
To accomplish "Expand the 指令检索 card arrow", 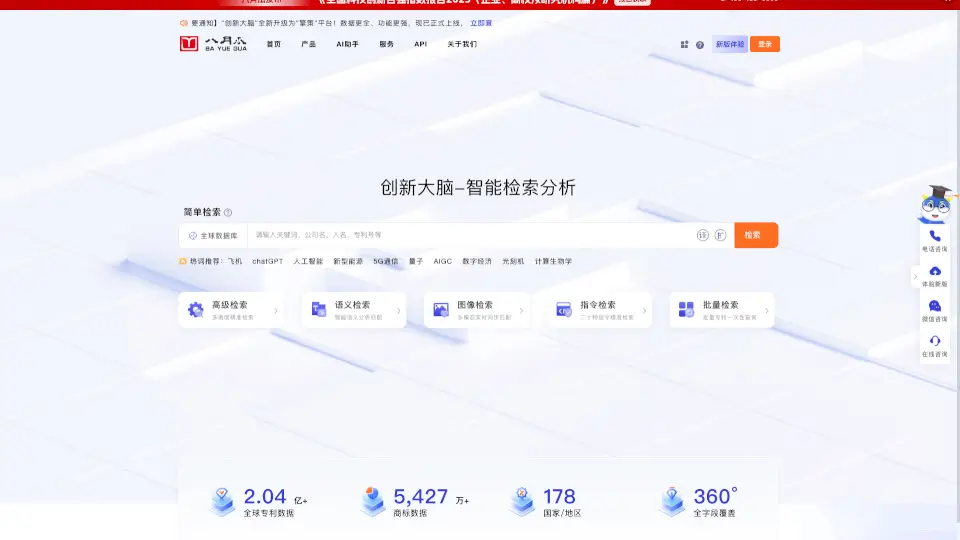I will [644, 311].
